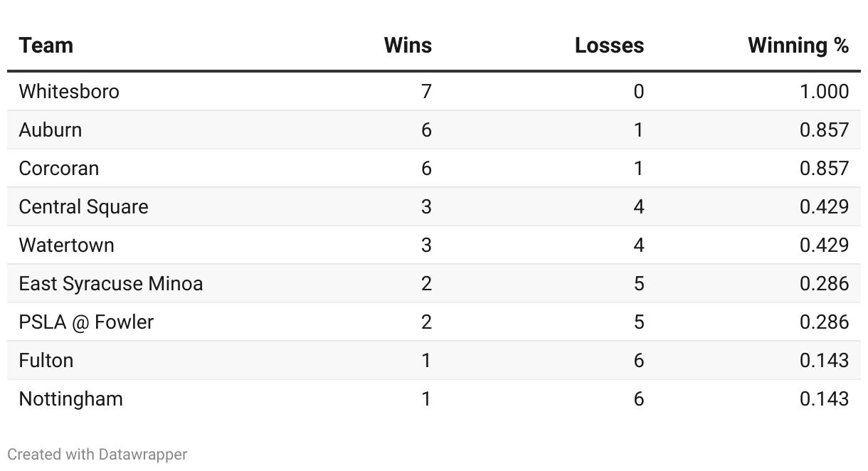Click the Team column header
The height and width of the screenshot is (471, 868).
[46, 46]
